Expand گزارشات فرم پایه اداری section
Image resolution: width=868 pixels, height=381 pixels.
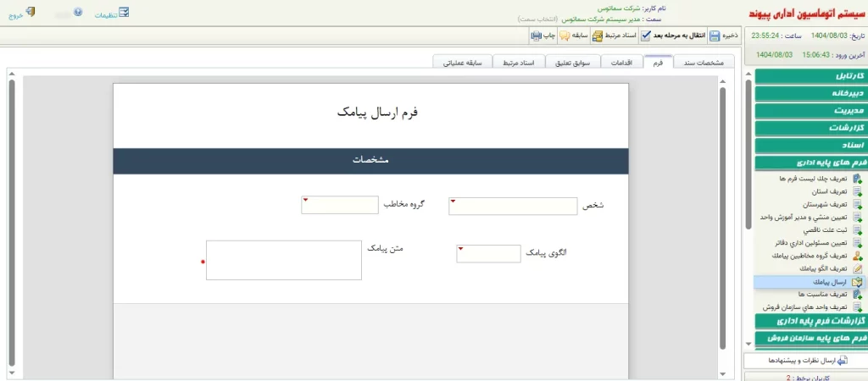[810, 321]
